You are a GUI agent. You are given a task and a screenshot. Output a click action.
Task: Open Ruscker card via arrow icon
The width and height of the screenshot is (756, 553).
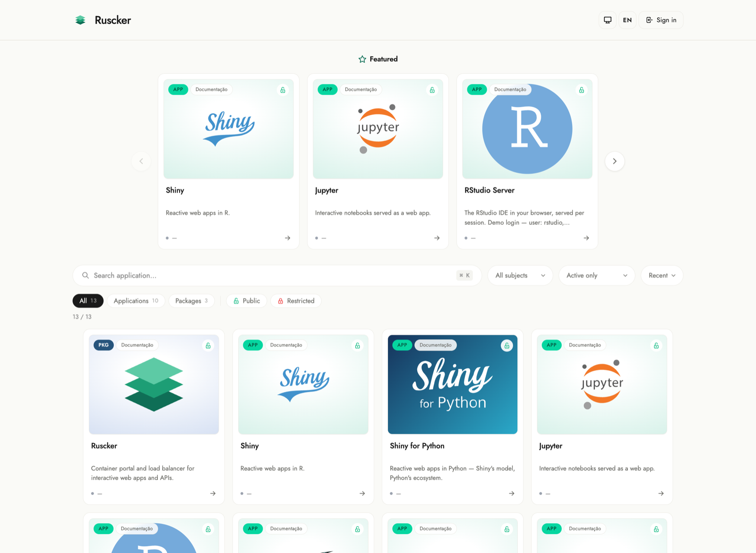[x=213, y=493]
